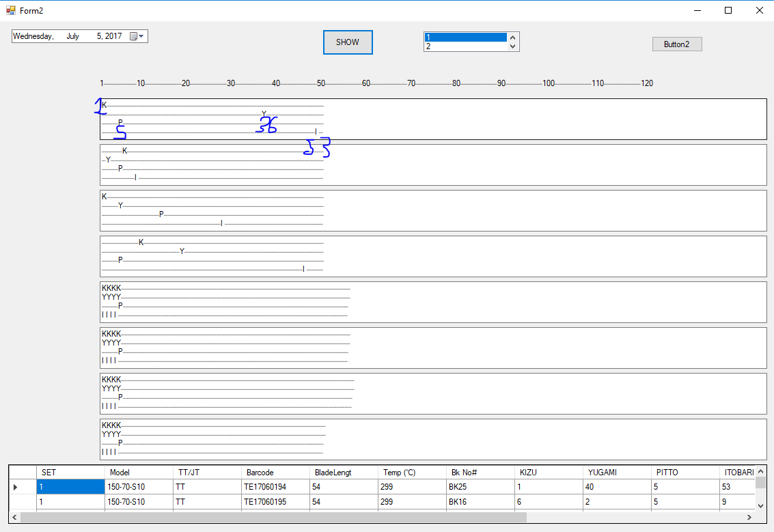
Task: Select item 1 in the list box
Action: (x=465, y=38)
